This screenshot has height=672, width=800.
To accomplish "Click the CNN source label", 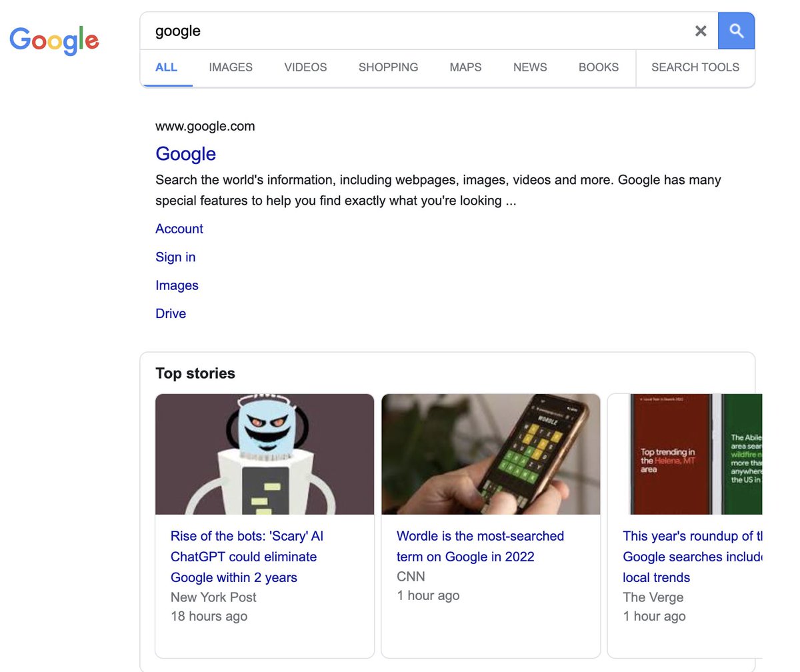I will click(x=411, y=577).
